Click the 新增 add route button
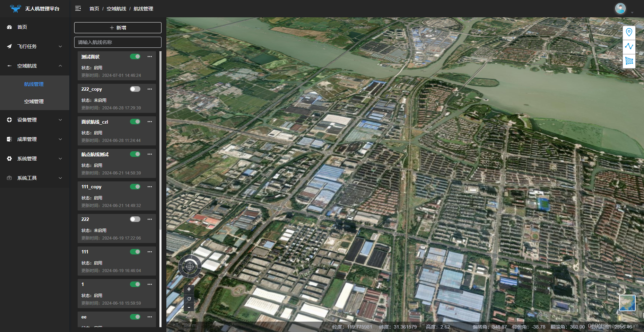 point(118,28)
